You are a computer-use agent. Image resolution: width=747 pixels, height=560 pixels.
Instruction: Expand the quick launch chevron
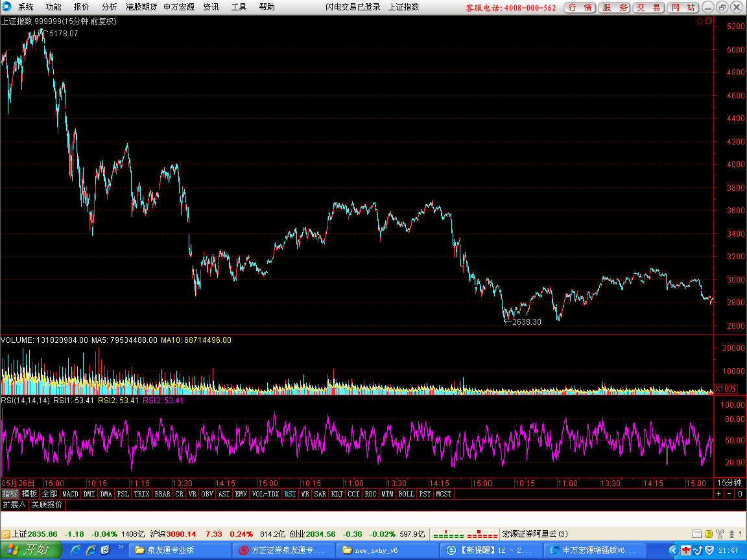121,547
